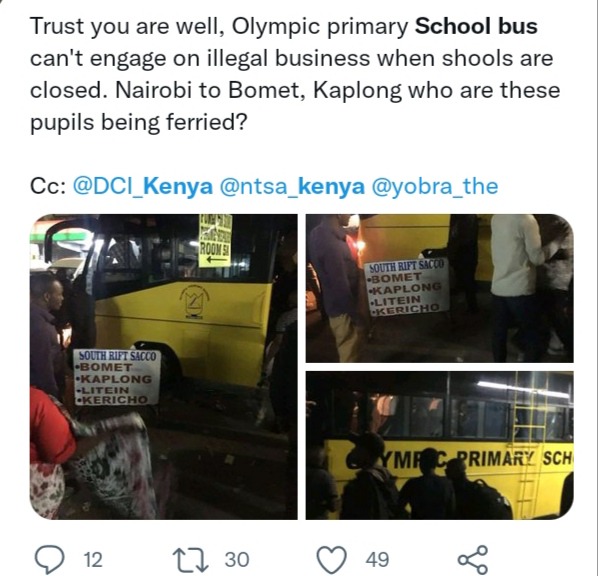Click the Room 5A yellow sign in photo
Image resolution: width=598 pixels, height=576 pixels.
215,241
